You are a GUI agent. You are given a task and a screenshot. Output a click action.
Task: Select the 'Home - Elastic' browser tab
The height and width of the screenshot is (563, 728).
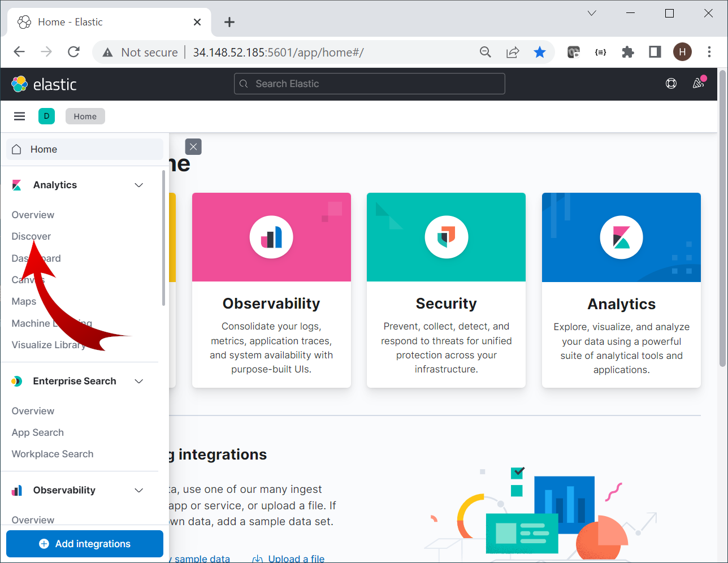85,21
